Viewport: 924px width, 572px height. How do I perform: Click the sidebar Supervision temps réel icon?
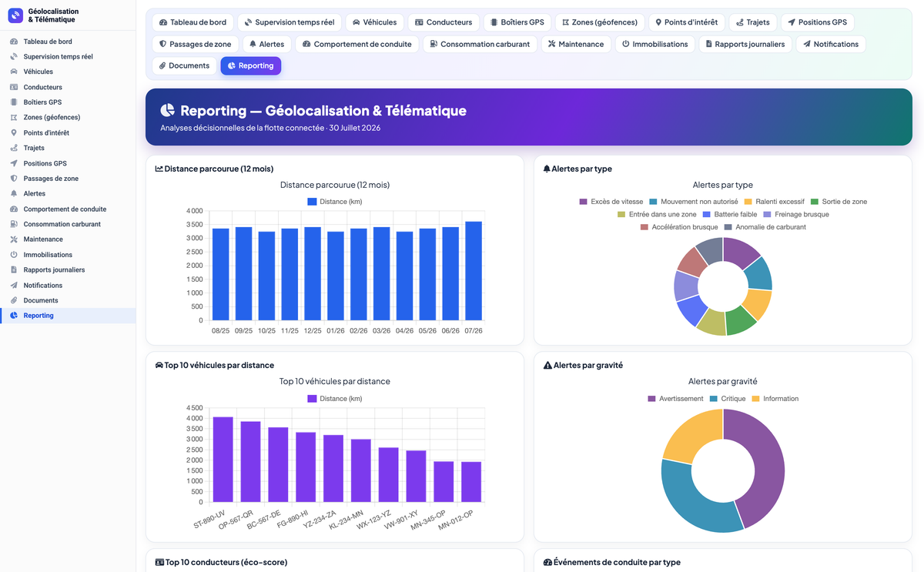coord(14,57)
